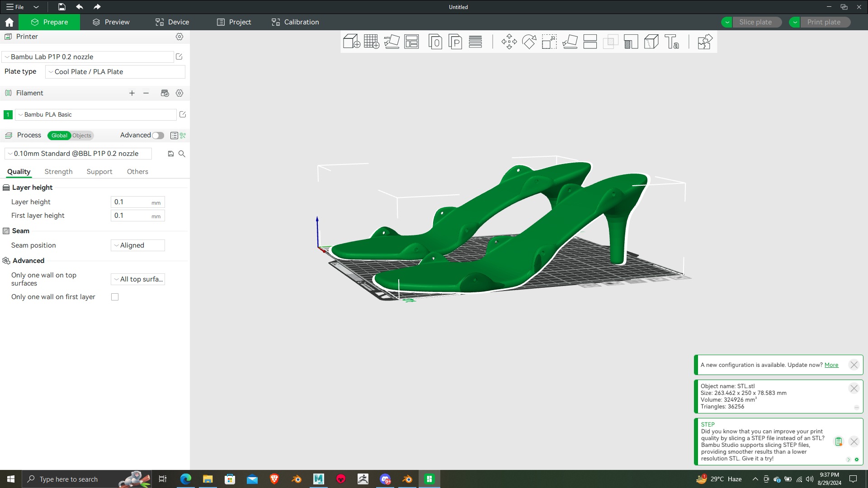Switch to the Project tab
Viewport: 868px width, 488px height.
click(x=234, y=22)
